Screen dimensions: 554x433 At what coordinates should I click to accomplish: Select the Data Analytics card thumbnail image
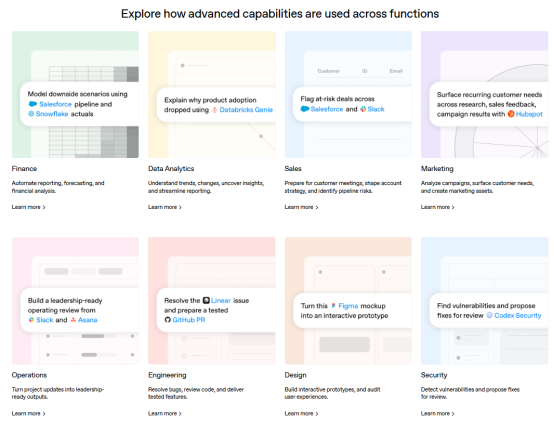pyautogui.click(x=212, y=94)
